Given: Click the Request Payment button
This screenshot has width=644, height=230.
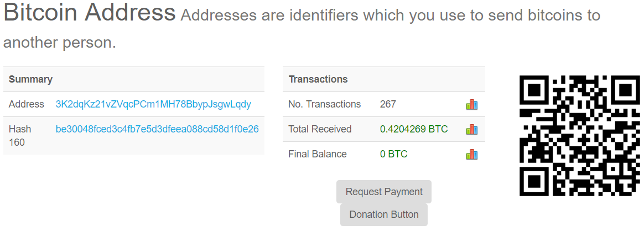Looking at the screenshot, I should [x=384, y=192].
